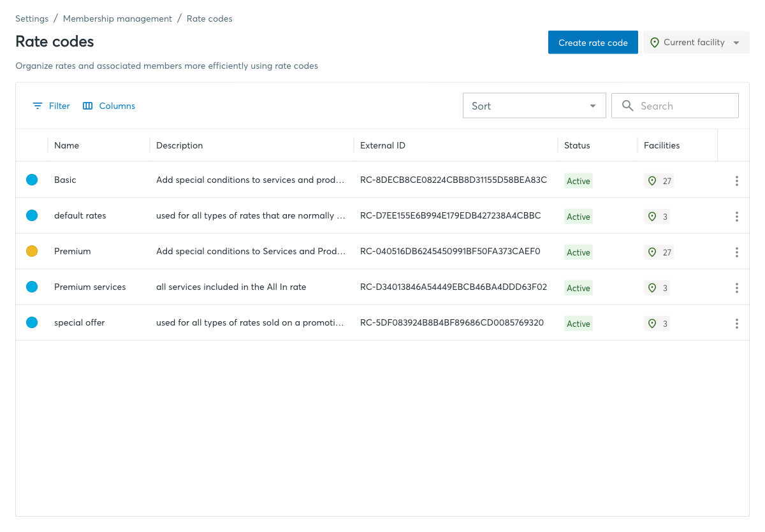Open the three-dot menu for Premium row
The width and height of the screenshot is (765, 532).
737,252
